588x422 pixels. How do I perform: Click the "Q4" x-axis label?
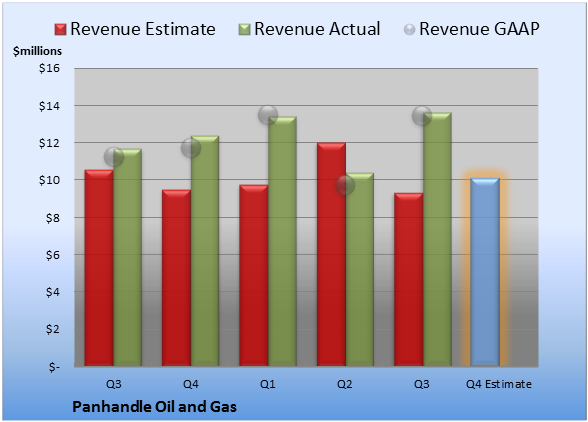191,384
